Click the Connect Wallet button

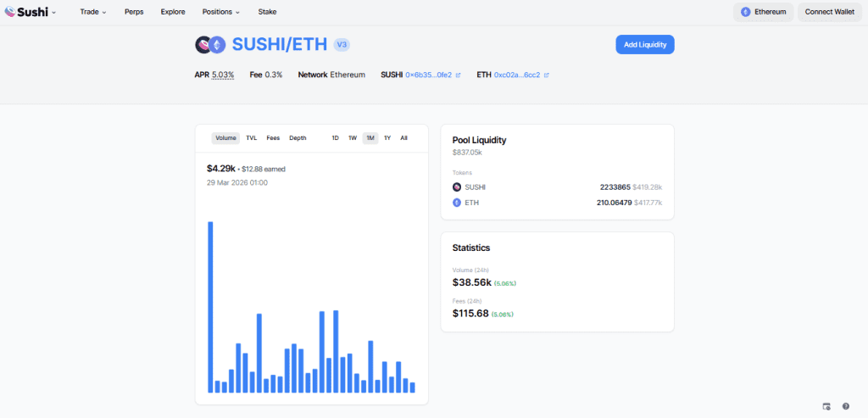[x=829, y=12]
